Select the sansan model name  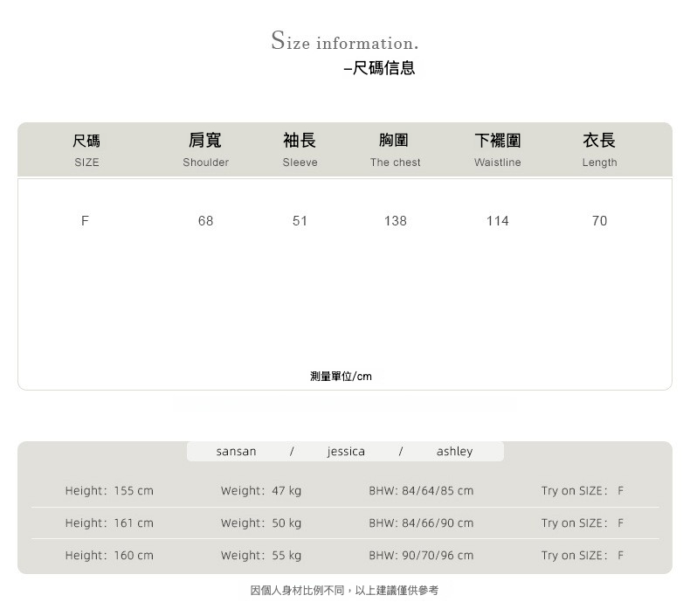(236, 452)
